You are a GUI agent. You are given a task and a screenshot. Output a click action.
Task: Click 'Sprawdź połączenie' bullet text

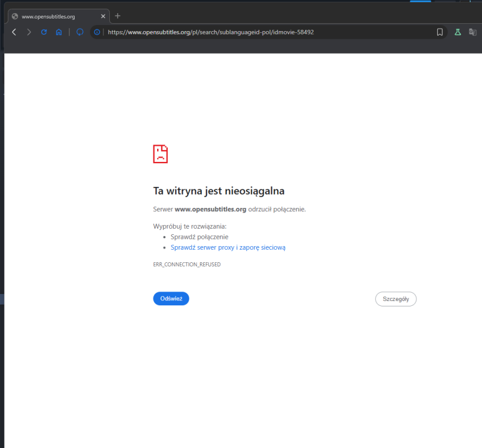199,237
